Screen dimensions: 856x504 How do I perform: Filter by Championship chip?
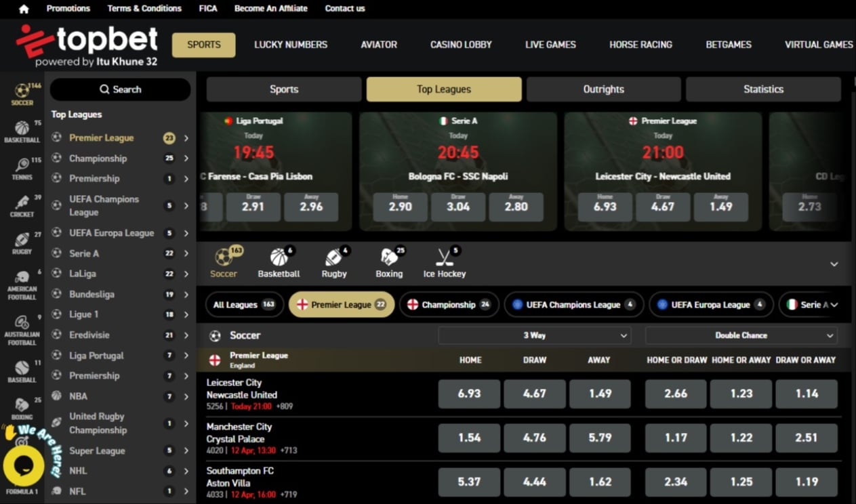(x=449, y=305)
